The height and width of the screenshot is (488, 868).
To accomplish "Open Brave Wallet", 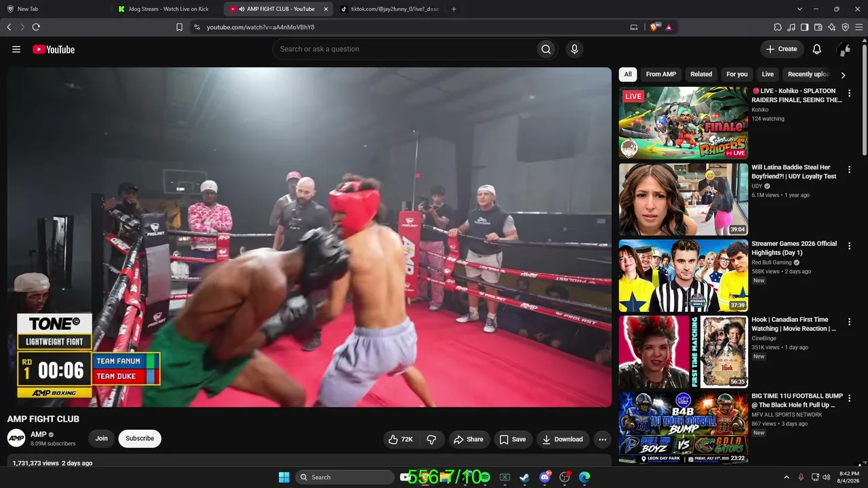I will (818, 27).
